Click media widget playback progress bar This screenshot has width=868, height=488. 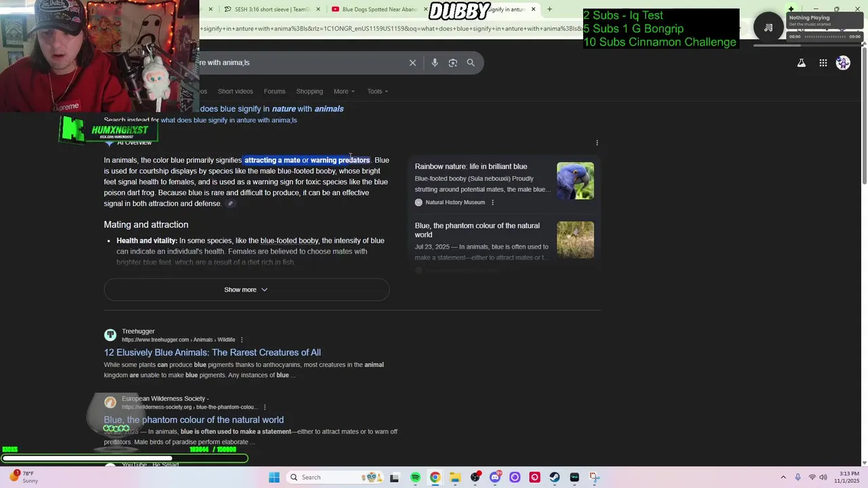[824, 37]
